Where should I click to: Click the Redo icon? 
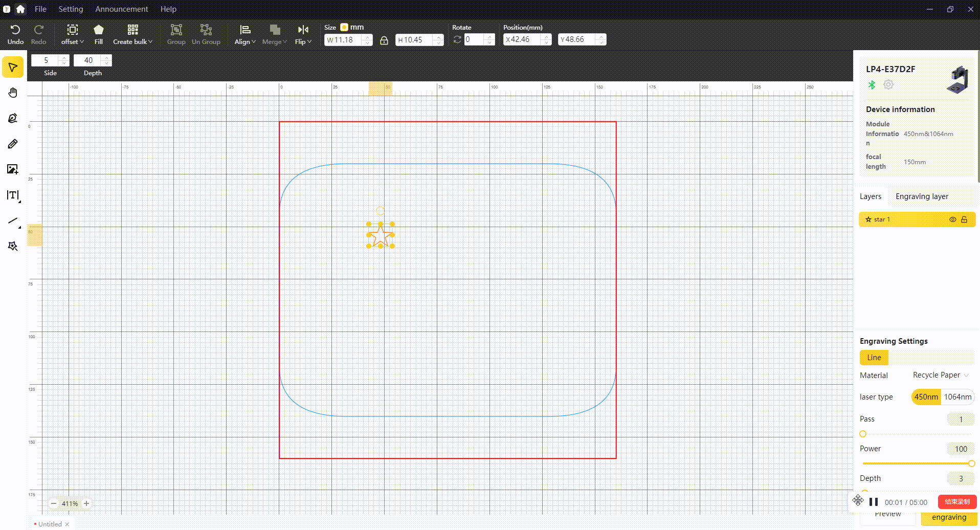point(38,30)
